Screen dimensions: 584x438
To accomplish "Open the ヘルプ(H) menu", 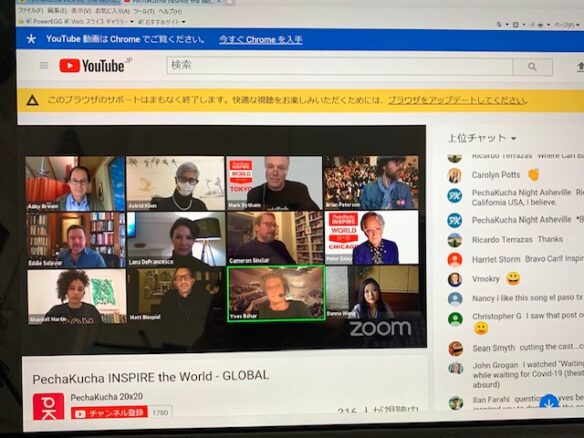I will coord(170,11).
